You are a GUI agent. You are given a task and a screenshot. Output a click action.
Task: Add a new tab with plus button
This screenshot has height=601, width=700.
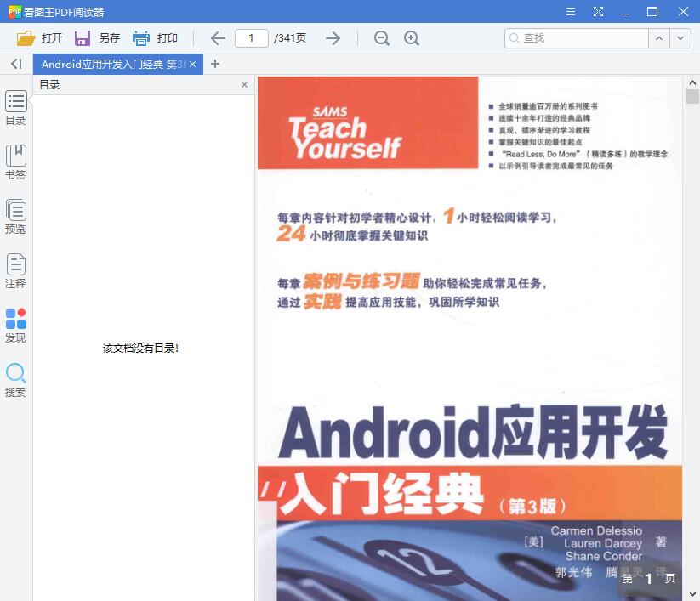[x=215, y=64]
